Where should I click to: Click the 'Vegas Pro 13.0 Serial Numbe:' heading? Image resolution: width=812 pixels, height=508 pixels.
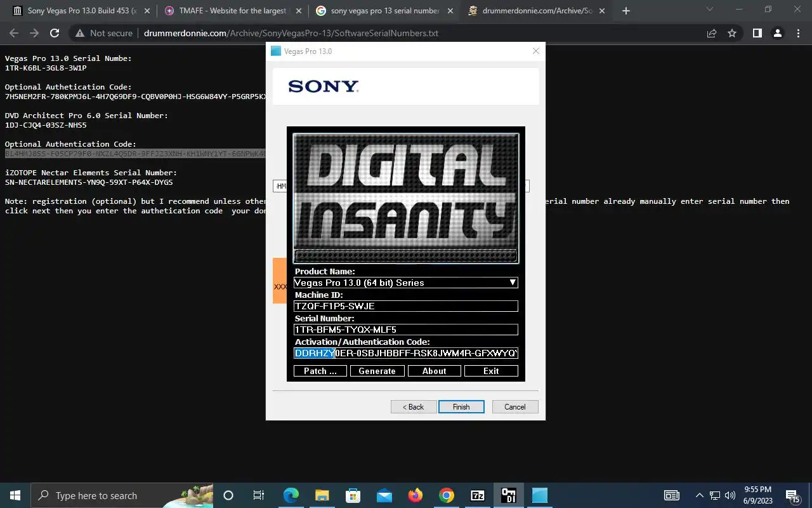(69, 58)
